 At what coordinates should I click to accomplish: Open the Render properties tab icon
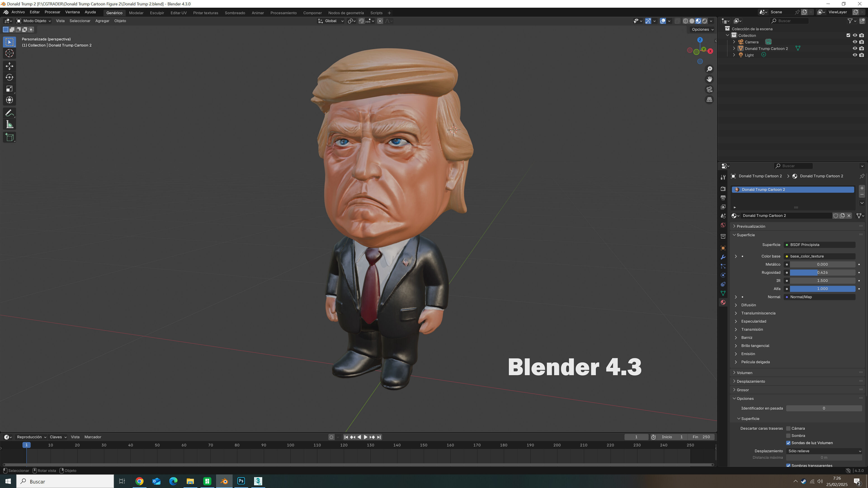723,189
